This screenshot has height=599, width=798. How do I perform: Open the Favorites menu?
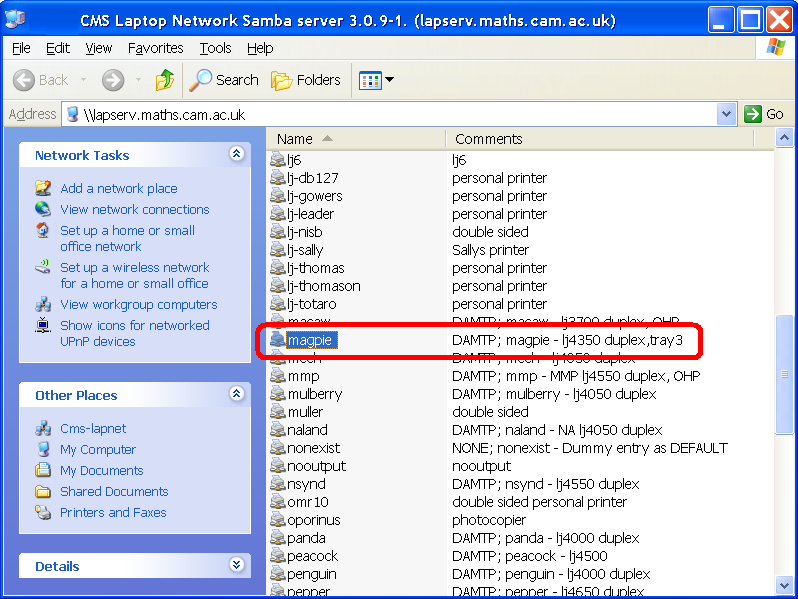(155, 48)
